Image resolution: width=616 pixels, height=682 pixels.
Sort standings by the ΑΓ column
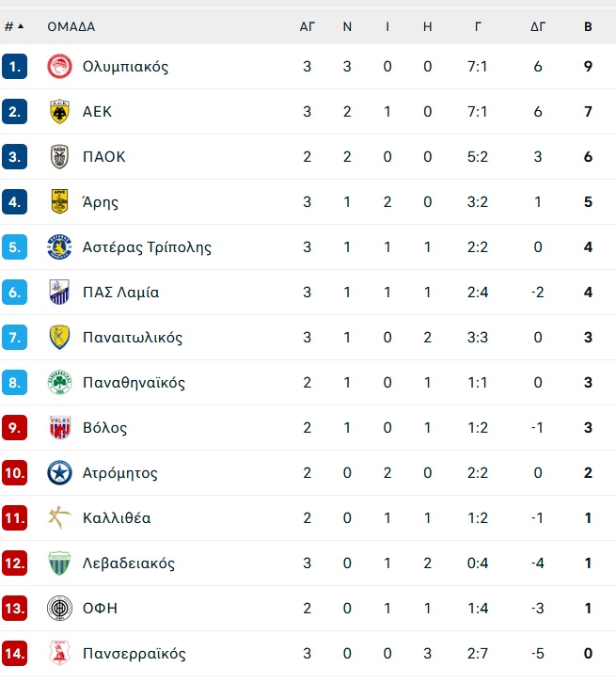(x=308, y=26)
